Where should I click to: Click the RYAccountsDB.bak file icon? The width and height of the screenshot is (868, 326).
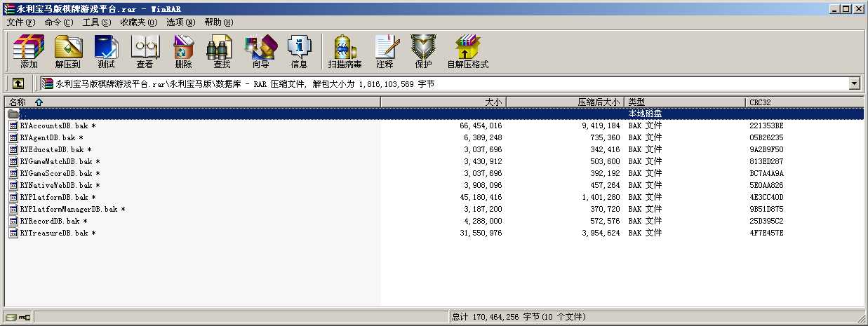(13, 125)
